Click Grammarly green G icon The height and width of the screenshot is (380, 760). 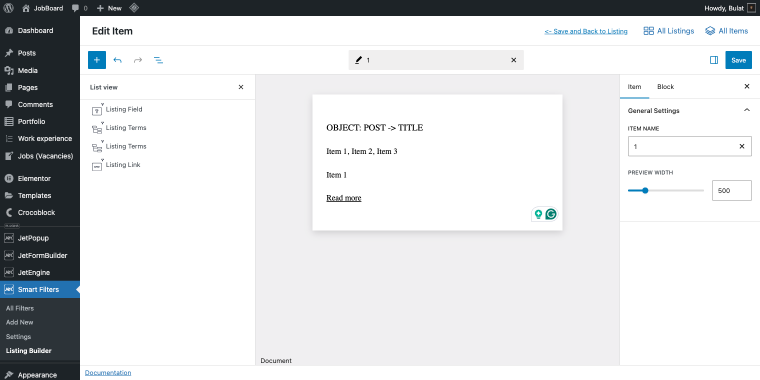coord(551,214)
